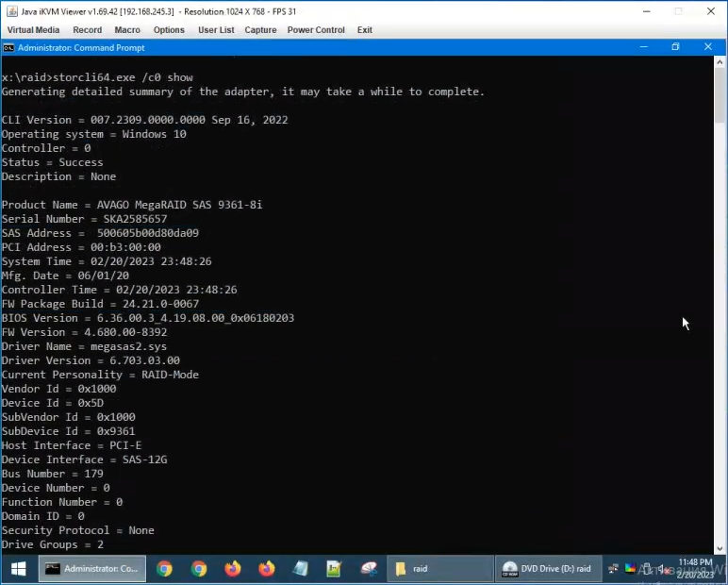Click the leftmost Chrome taskbar icon

click(x=164, y=569)
